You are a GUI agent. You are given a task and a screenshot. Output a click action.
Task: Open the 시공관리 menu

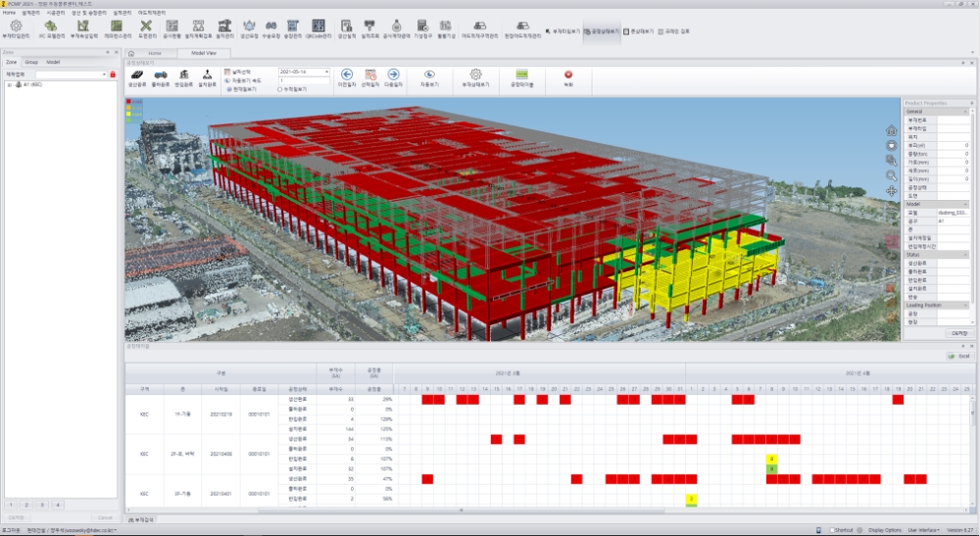tap(56, 12)
